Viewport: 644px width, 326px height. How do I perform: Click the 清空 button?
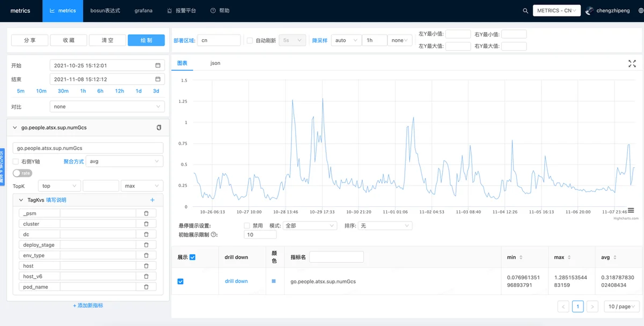(107, 40)
